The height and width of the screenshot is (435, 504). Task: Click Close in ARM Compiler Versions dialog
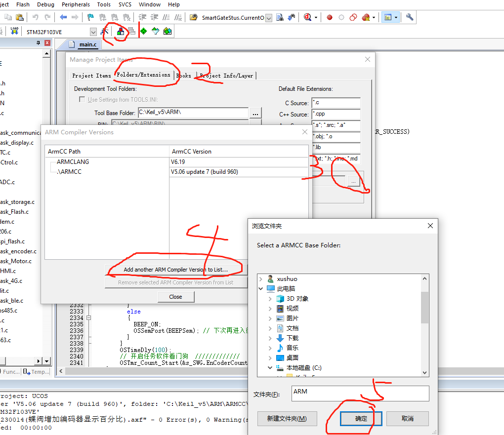coord(175,297)
